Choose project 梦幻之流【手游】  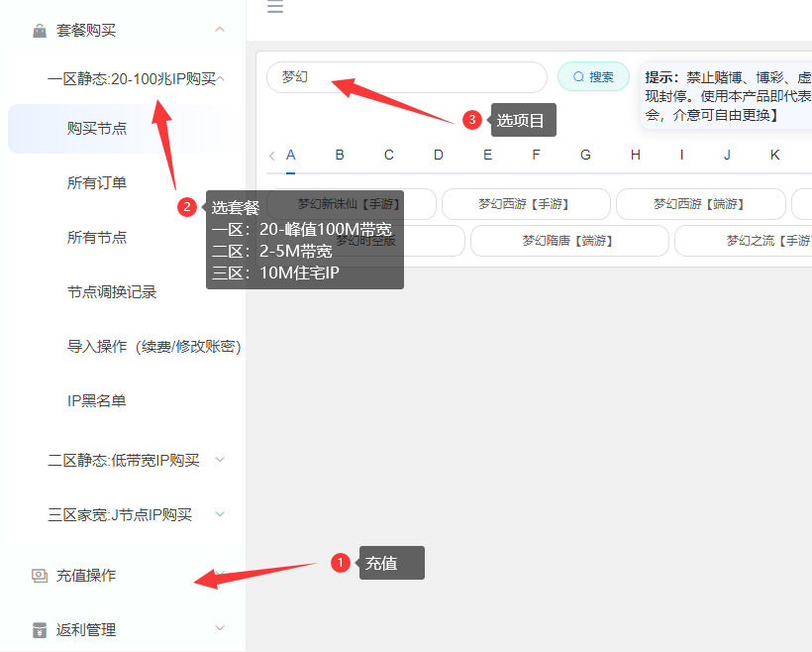click(x=744, y=241)
